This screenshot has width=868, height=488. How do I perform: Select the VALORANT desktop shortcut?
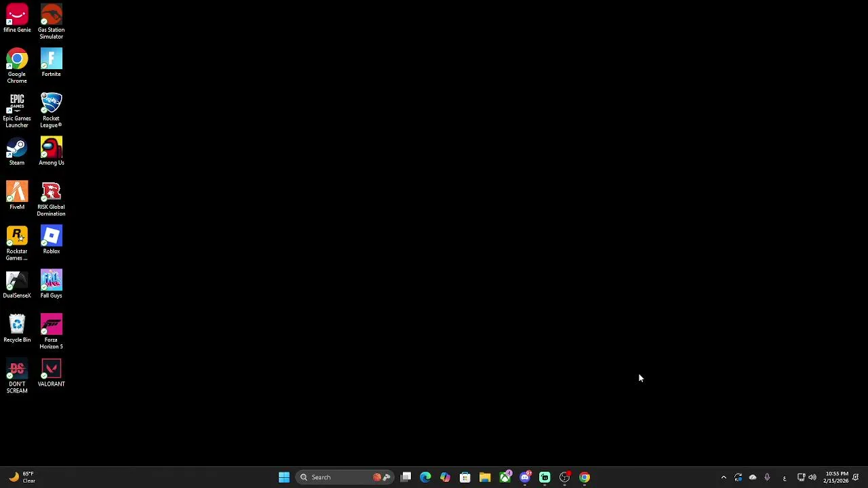pyautogui.click(x=51, y=373)
